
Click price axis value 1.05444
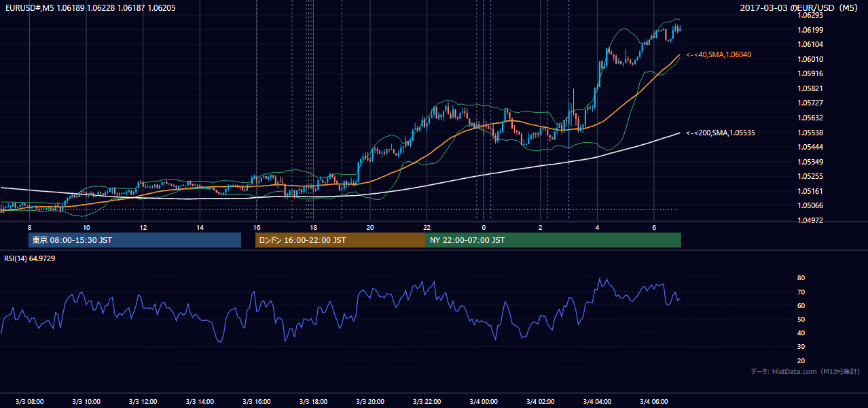pos(809,147)
